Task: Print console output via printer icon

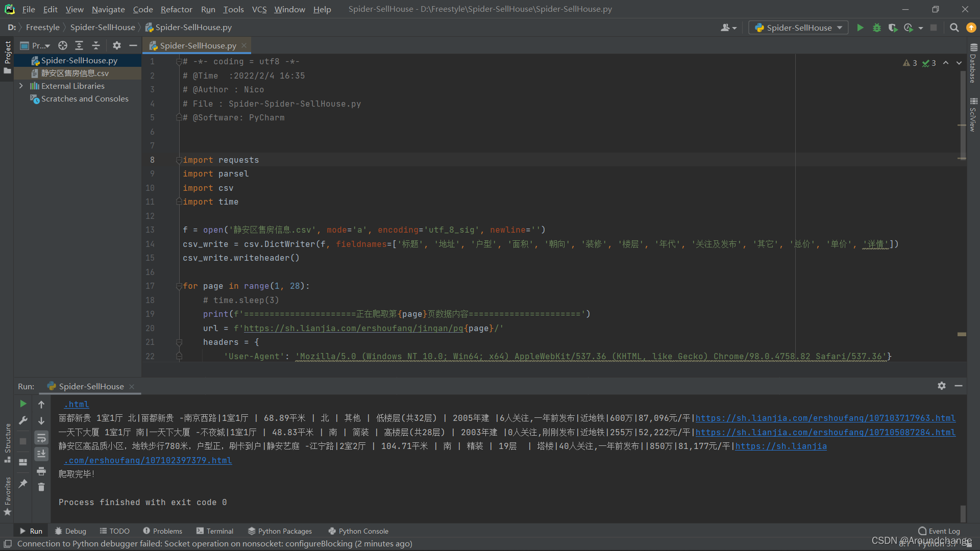Action: pos(41,471)
